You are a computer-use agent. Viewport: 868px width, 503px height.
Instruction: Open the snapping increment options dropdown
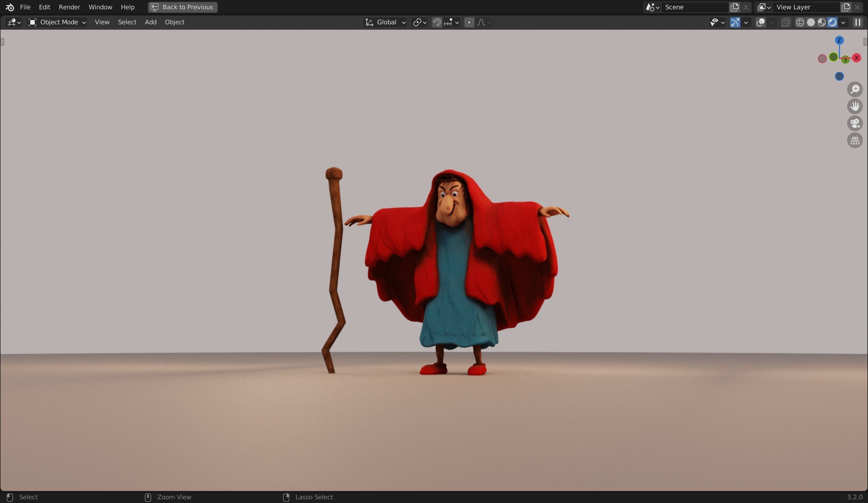pos(452,22)
